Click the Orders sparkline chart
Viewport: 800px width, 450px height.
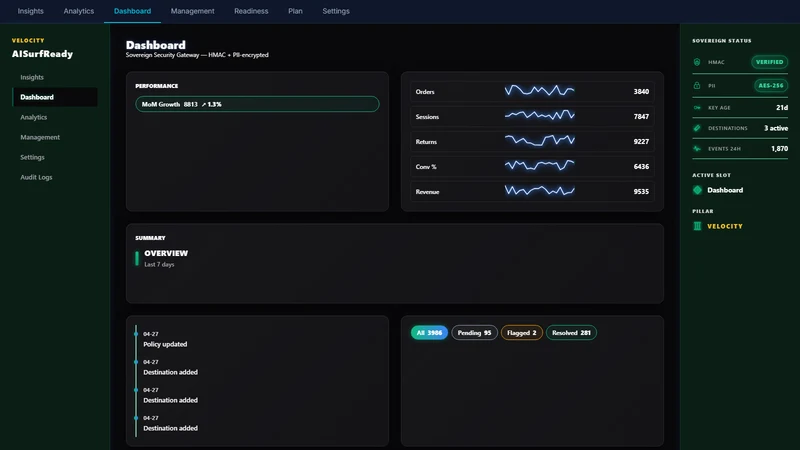[x=539, y=91]
